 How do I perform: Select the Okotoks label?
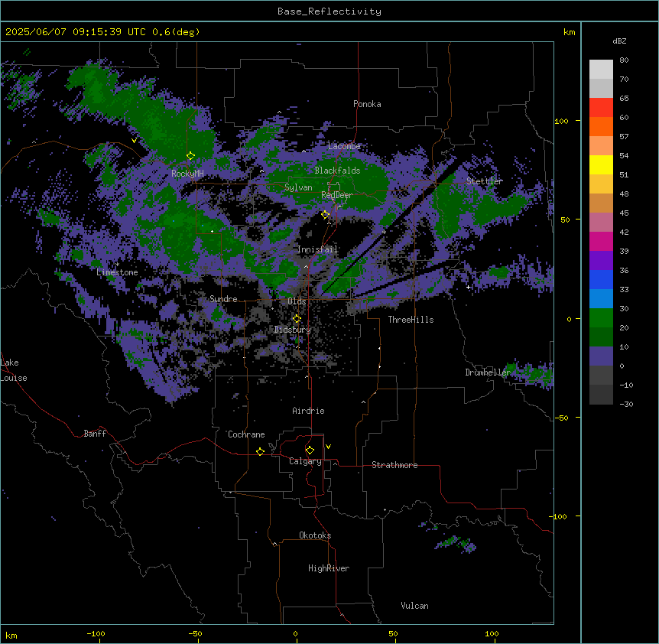[315, 535]
